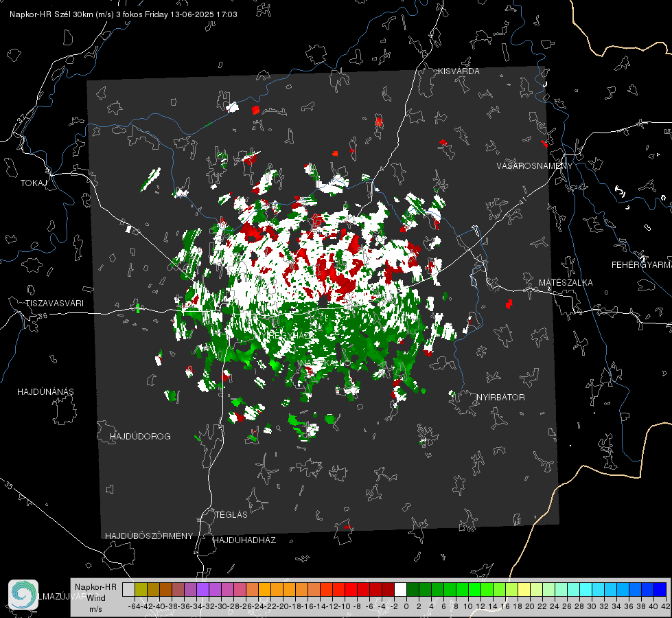The image size is (672, 618).
Task: Click road number 37 near Tokaj
Action: (x=21, y=118)
